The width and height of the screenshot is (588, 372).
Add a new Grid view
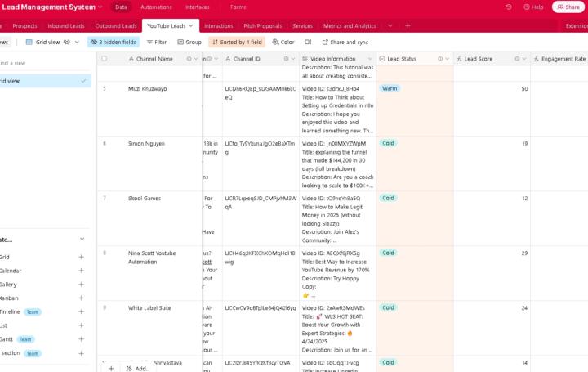pos(81,258)
